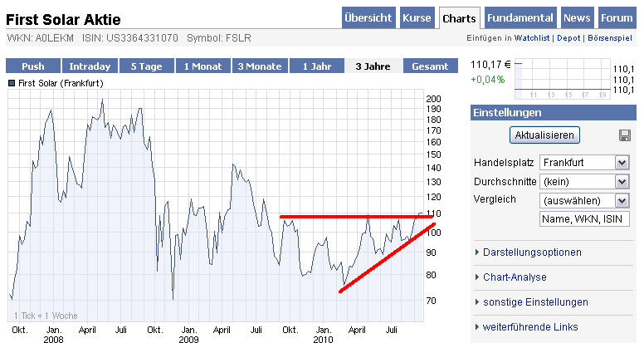Click the 110,17 € price value
Image resolution: width=644 pixels, height=343 pixels.
pos(490,65)
